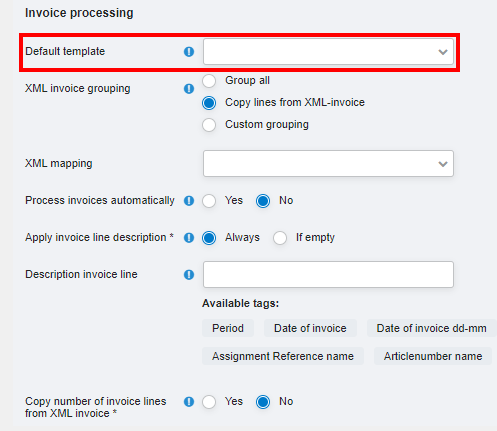Screen dimensions: 497x431
Task: Insert the Date of invoice tag
Action: 310,328
